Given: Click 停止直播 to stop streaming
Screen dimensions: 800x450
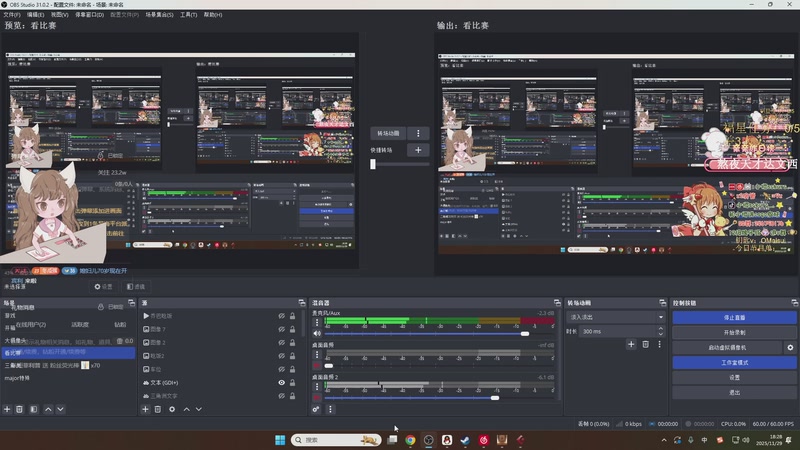Looking at the screenshot, I should [734, 317].
